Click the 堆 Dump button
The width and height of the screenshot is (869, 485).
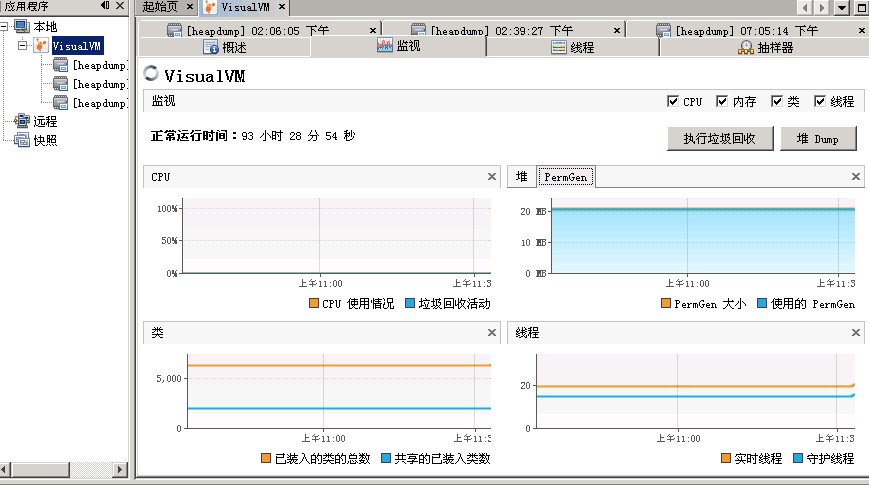(x=818, y=139)
